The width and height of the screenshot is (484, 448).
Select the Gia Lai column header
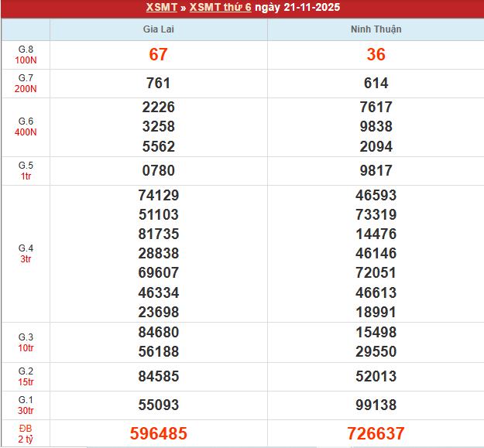click(x=158, y=29)
